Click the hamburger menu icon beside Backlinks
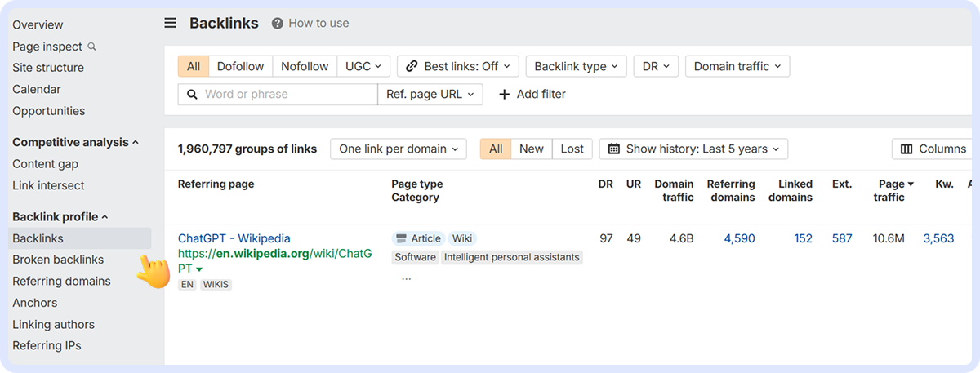Viewport: 980px width, 373px height. click(170, 23)
